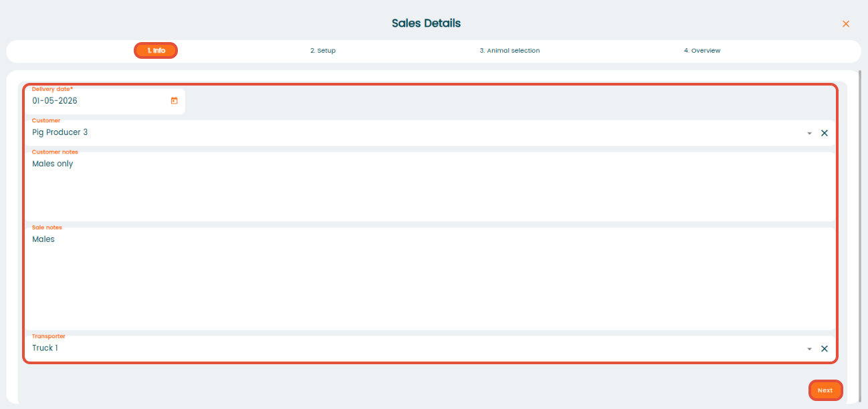Click the Next button
Image resolution: width=868 pixels, height=409 pixels.
pyautogui.click(x=825, y=390)
